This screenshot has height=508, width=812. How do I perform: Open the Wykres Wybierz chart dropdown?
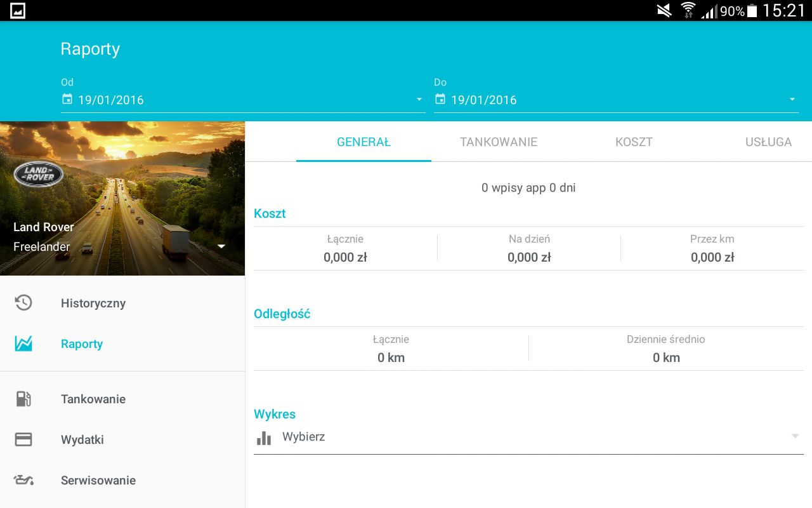(x=528, y=438)
